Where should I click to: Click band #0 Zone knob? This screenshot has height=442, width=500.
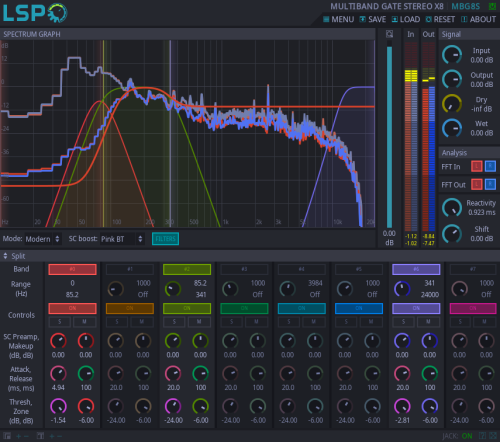(86, 406)
